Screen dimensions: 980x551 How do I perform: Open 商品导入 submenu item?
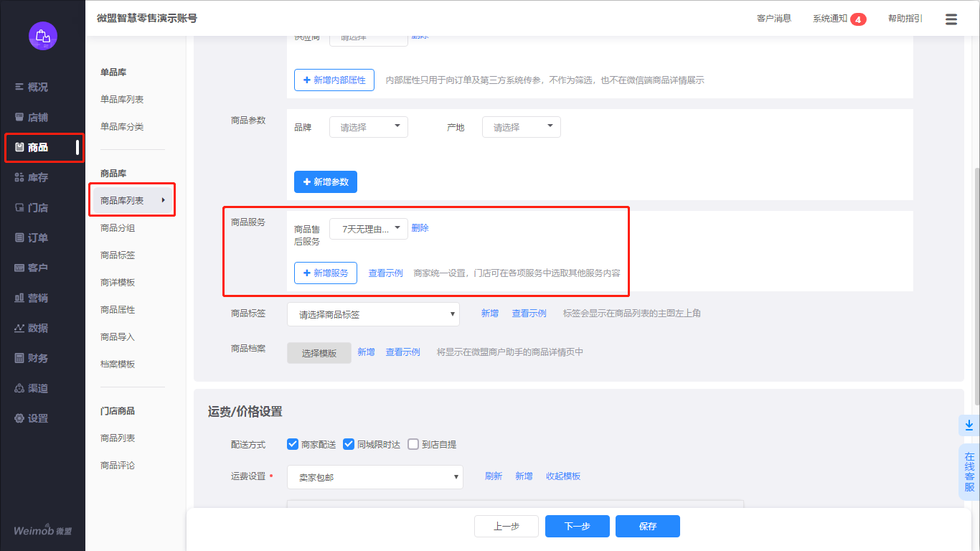(x=118, y=336)
